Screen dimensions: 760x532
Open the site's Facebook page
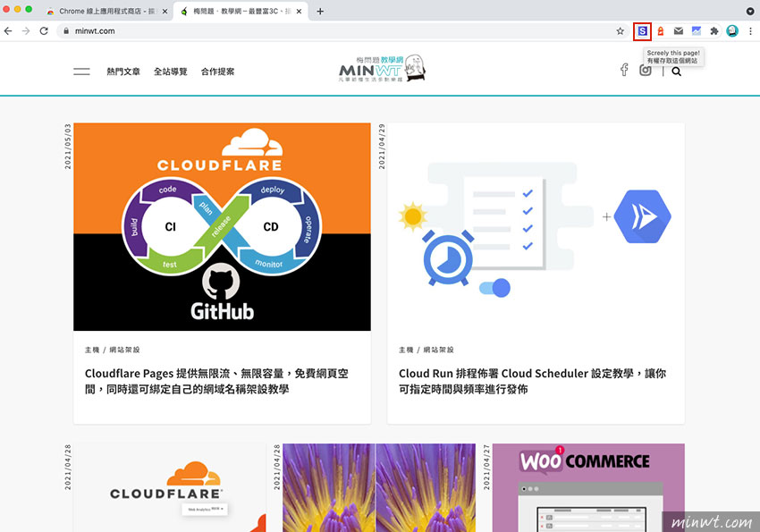click(x=624, y=70)
